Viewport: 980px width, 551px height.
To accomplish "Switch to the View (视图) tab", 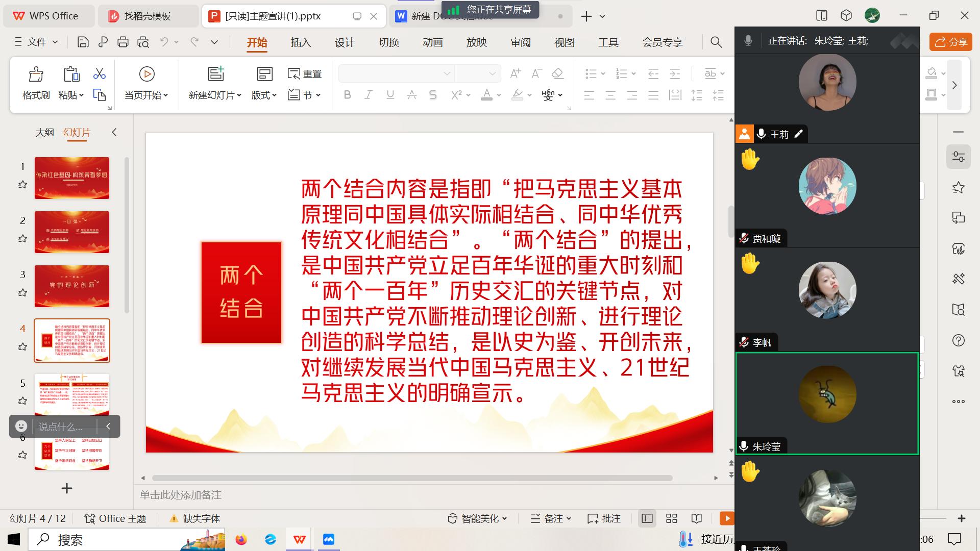I will (564, 42).
